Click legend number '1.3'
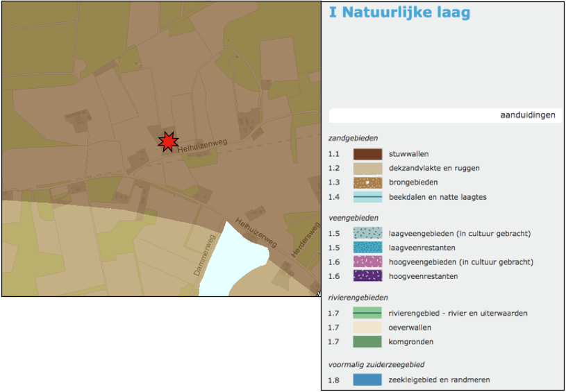This screenshot has height=392, width=566. click(x=333, y=182)
